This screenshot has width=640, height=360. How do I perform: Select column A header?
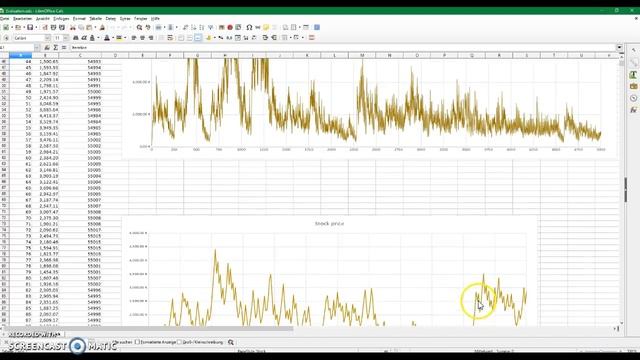[20, 56]
